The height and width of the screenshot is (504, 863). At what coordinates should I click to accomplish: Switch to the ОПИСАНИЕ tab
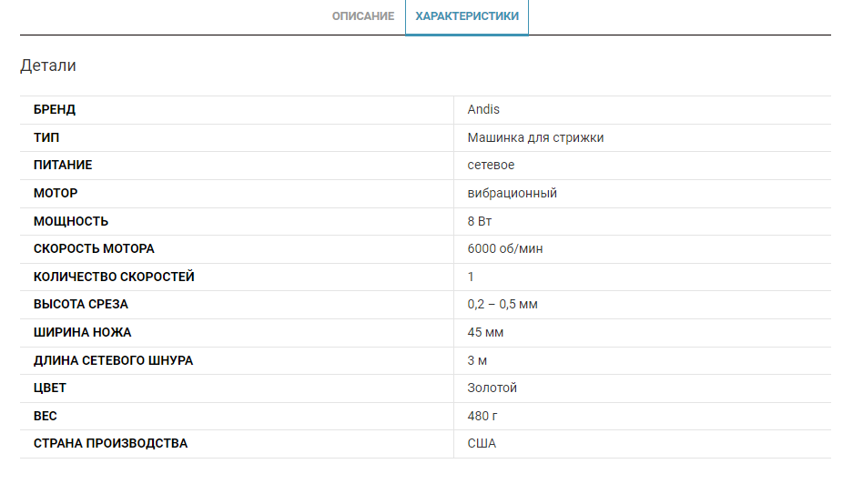pos(362,16)
